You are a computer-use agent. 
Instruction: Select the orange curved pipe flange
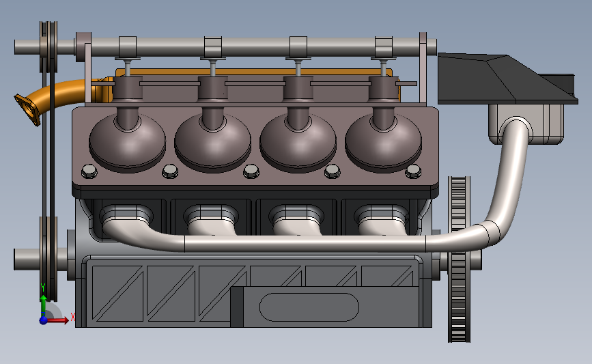(27, 110)
